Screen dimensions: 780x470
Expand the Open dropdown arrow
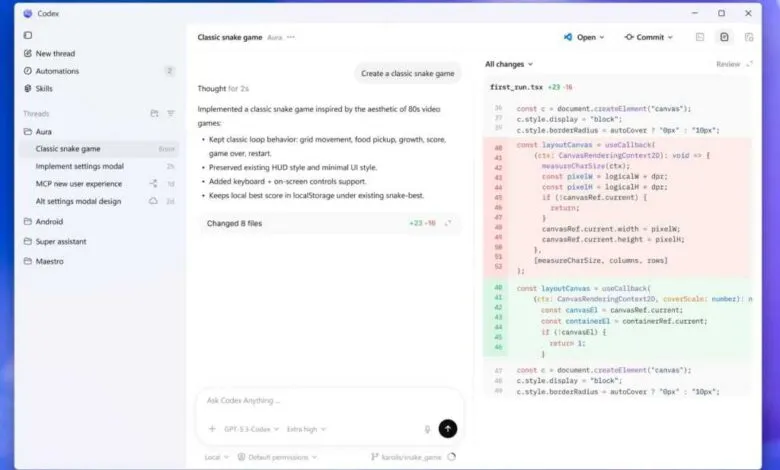point(602,37)
